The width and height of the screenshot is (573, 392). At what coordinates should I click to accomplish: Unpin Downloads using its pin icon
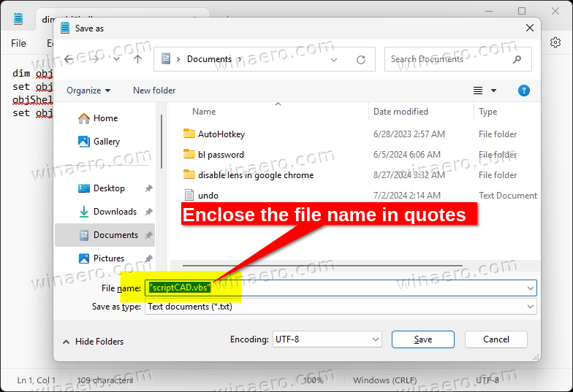148,212
